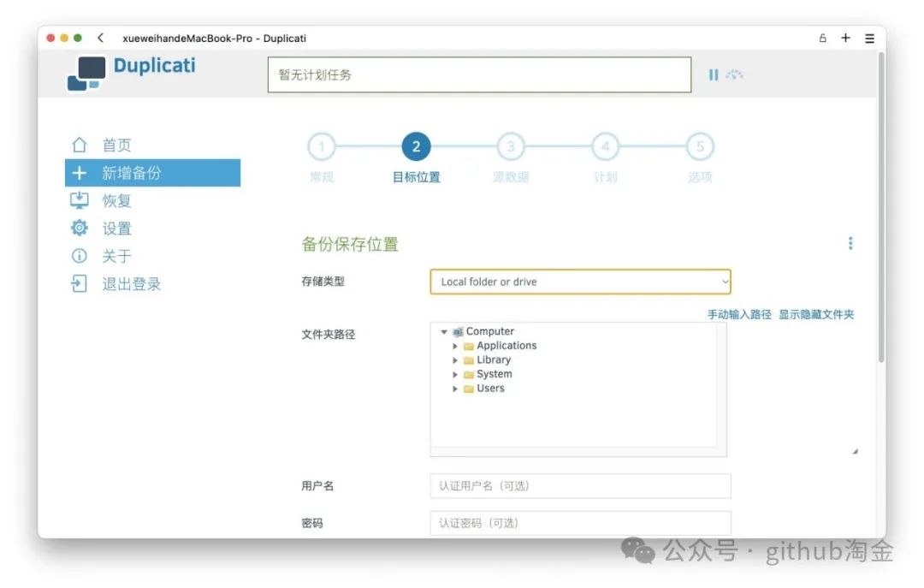The image size is (924, 588).
Task: Open the hamburger menu in the title bar
Action: [869, 39]
